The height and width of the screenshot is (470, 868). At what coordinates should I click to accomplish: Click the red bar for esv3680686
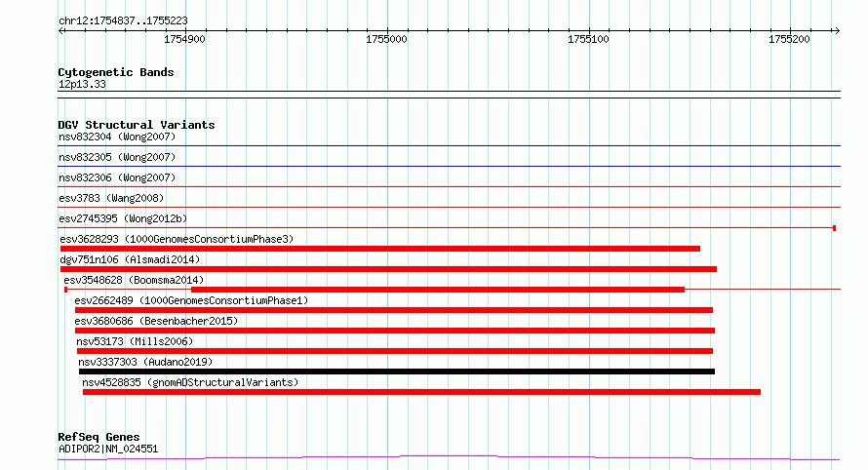pos(395,331)
